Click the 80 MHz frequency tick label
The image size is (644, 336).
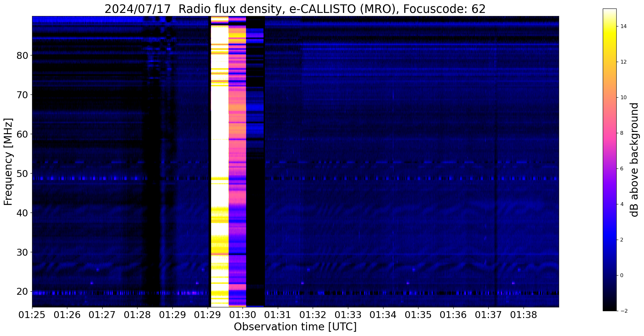tap(22, 56)
